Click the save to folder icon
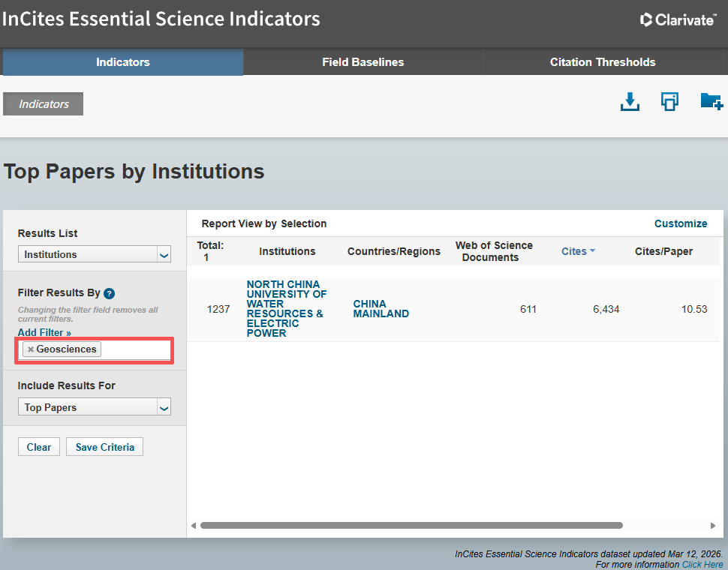The image size is (728, 570). click(710, 101)
